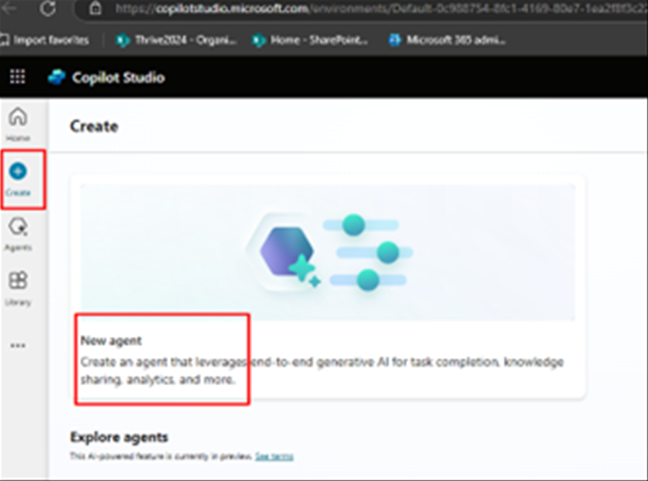Click the Copilot Studio logo icon
Image resolution: width=648 pixels, height=481 pixels.
(57, 77)
